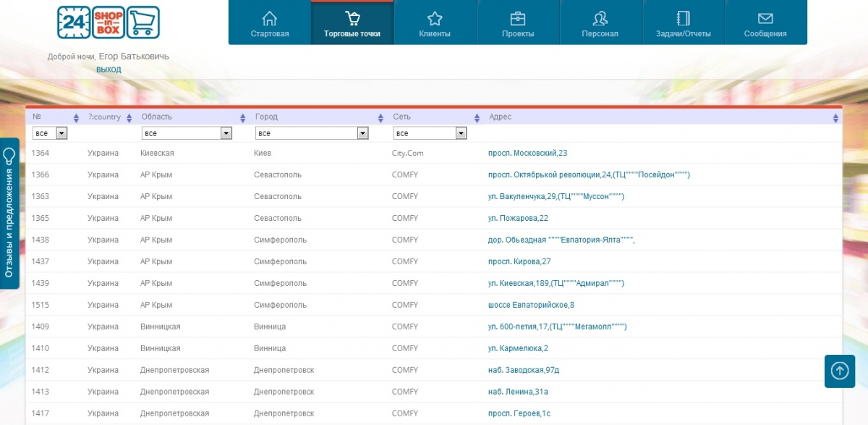Sort by Область column arrows

click(243, 118)
